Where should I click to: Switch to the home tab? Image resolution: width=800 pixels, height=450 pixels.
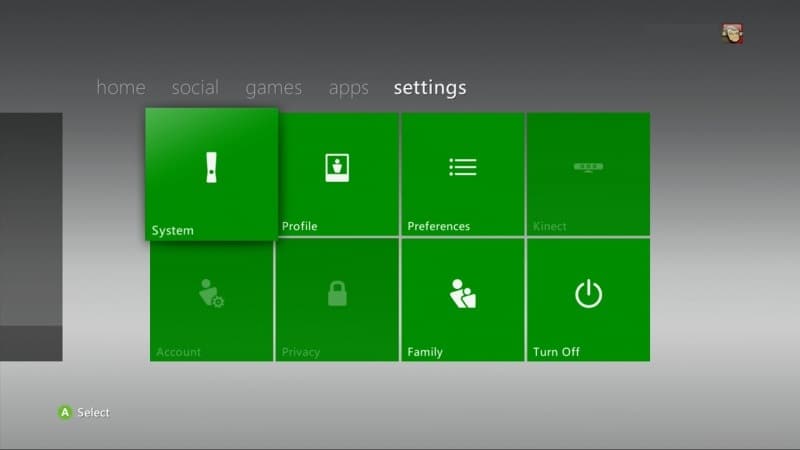121,88
